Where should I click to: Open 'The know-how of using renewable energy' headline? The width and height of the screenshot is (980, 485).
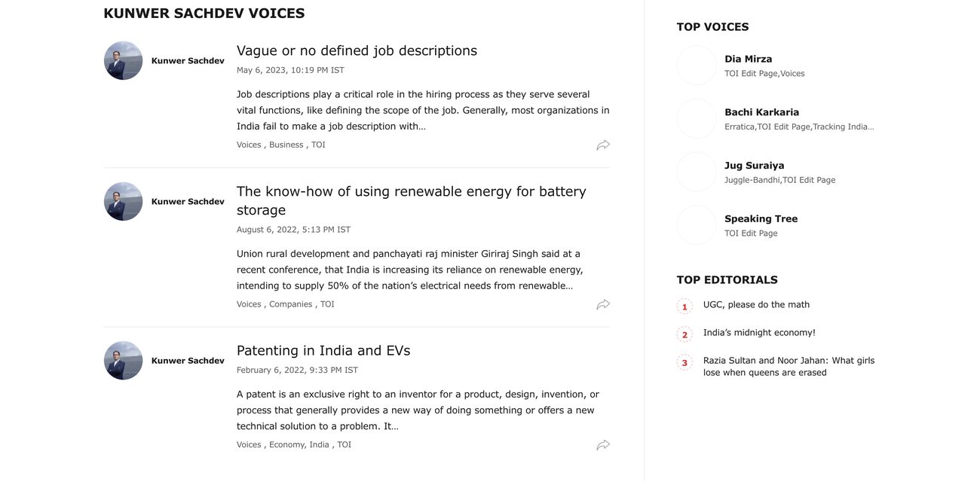tap(412, 200)
